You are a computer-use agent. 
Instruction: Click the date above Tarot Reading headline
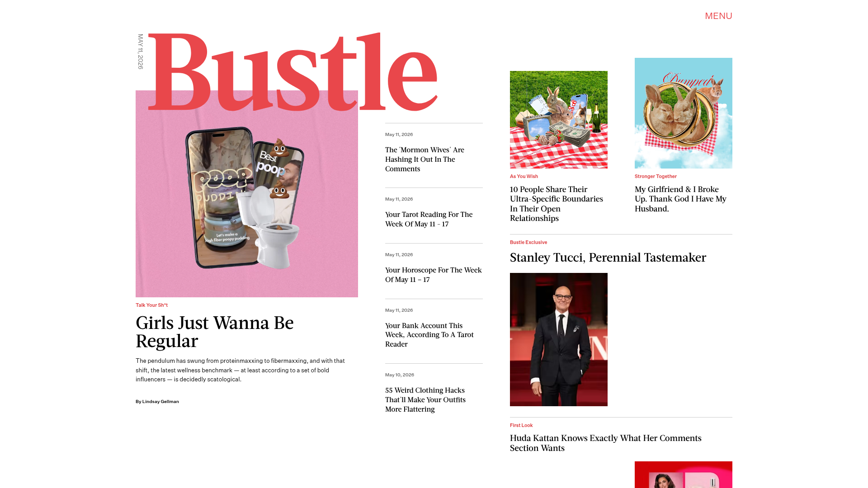pos(399,199)
